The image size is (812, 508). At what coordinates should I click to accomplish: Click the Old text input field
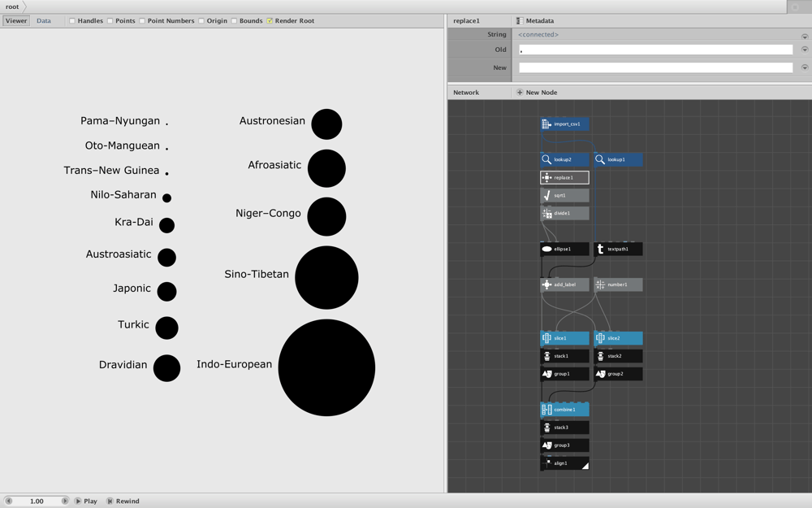point(655,50)
